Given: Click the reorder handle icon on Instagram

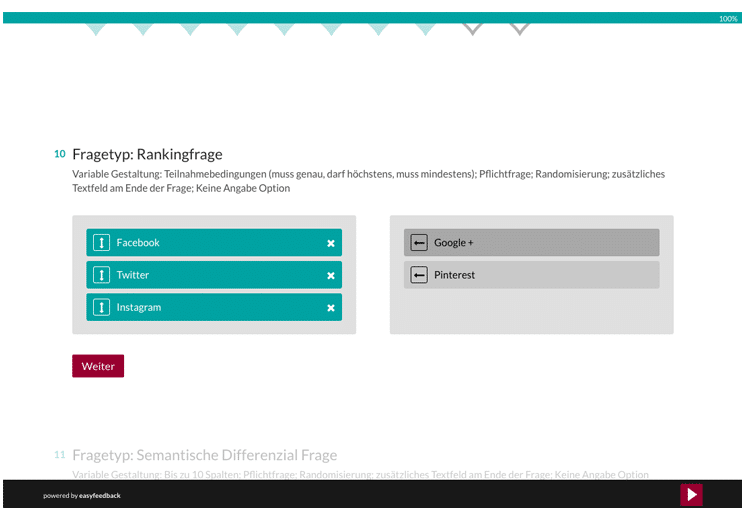Looking at the screenshot, I should click(101, 307).
